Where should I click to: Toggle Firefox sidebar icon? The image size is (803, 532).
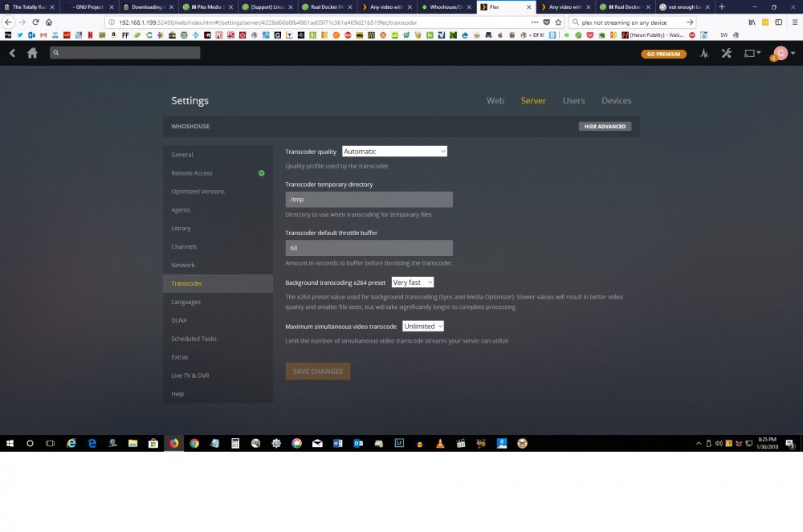coord(778,22)
